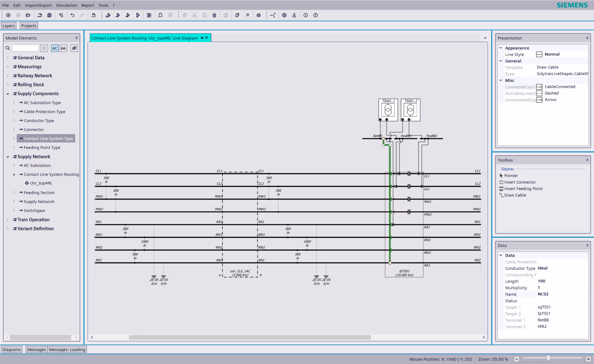This screenshot has height=364, width=594.
Task: Click the open folder icon in toolbar
Action: coord(28,15)
